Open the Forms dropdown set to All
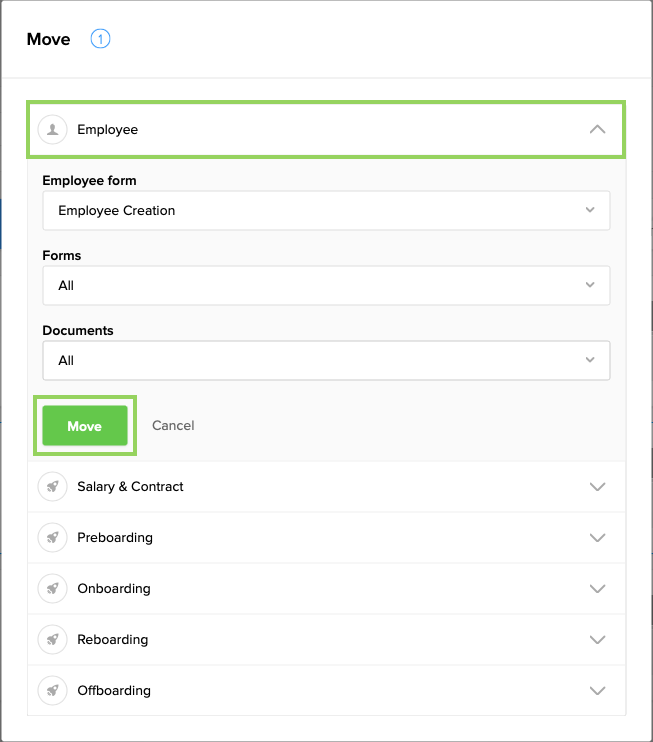 pos(326,286)
